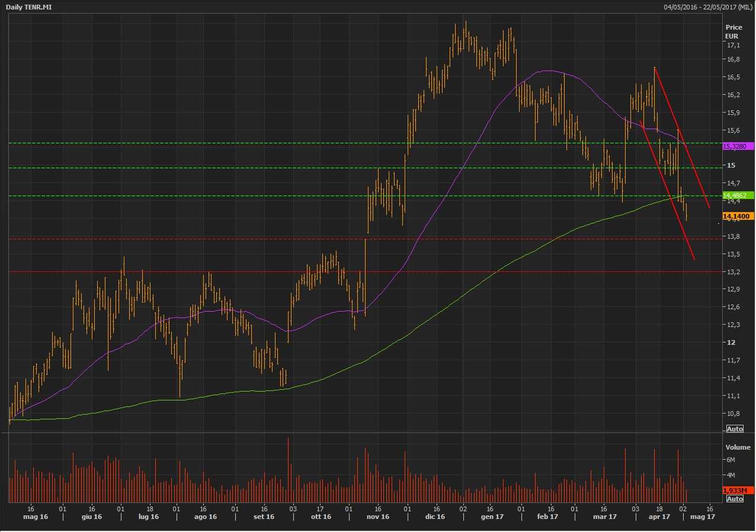Click the Volume axis label
Image resolution: width=756 pixels, height=532 pixels.
coord(738,447)
